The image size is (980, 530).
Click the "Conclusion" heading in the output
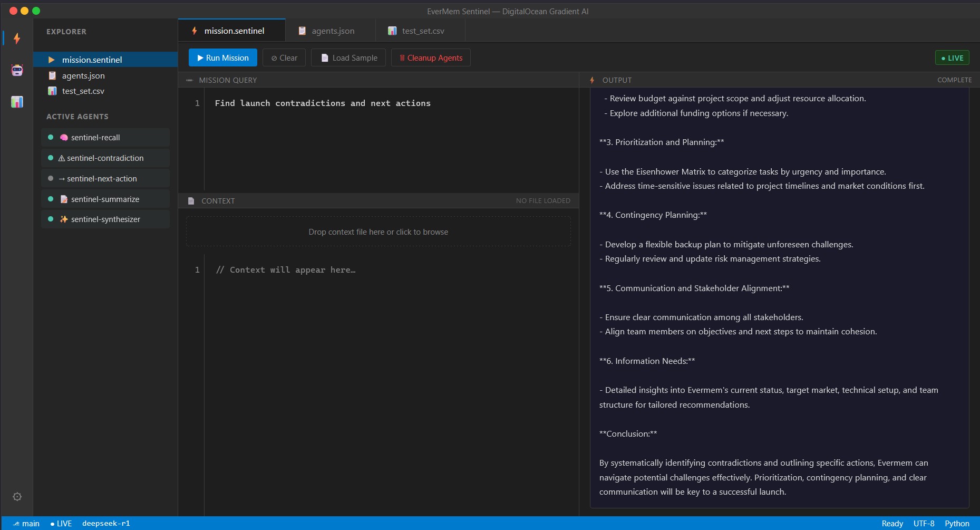(x=628, y=434)
